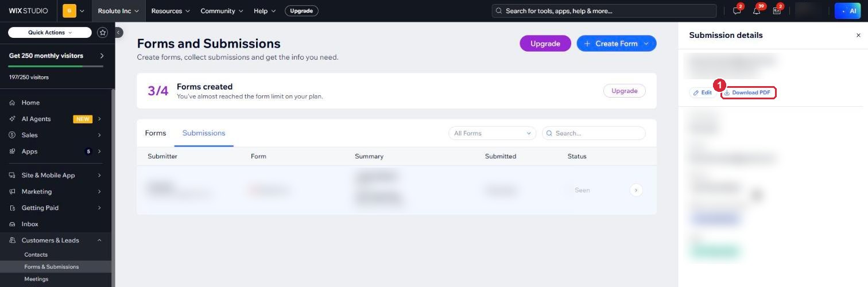Click the Home icon in the sidebar
Viewport: 868px width, 287px height.
click(13, 103)
